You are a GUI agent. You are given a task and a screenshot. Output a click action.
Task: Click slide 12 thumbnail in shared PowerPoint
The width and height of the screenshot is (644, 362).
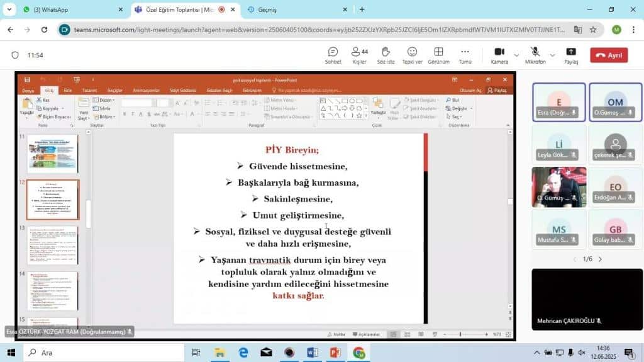coord(53,200)
